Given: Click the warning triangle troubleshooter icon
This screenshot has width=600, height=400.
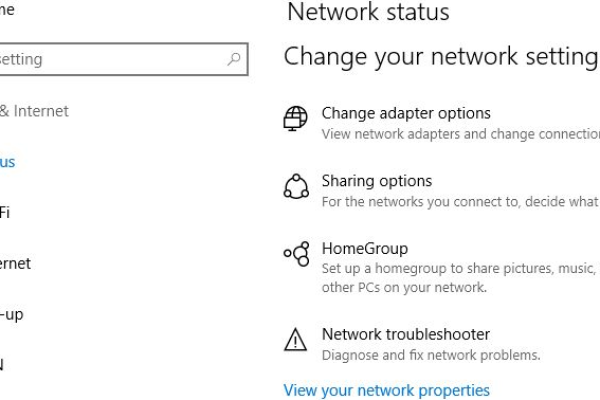Looking at the screenshot, I should [295, 340].
